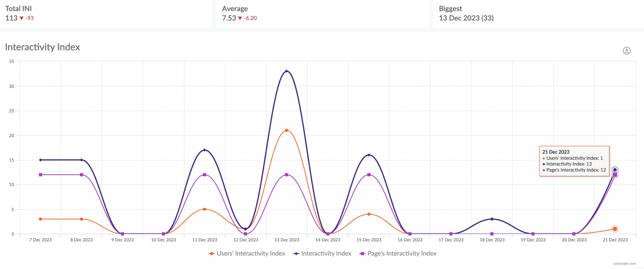Click the navy diamond Interactivity Index legend icon
The height and width of the screenshot is (269, 644).
tap(296, 253)
